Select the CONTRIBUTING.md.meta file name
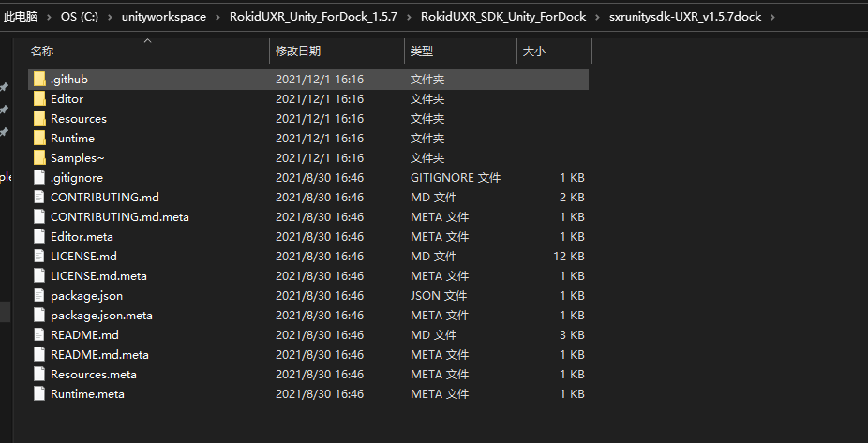868x443 pixels. pos(120,216)
